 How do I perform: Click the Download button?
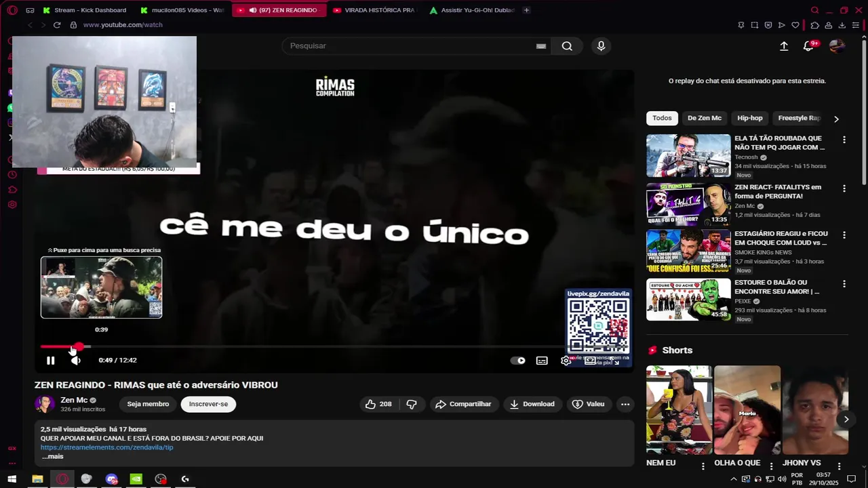click(532, 404)
